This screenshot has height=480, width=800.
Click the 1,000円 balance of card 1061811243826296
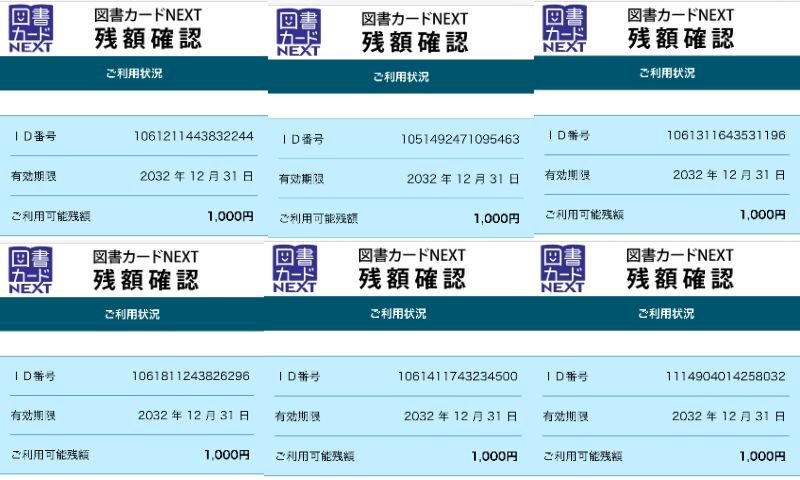[x=227, y=454]
